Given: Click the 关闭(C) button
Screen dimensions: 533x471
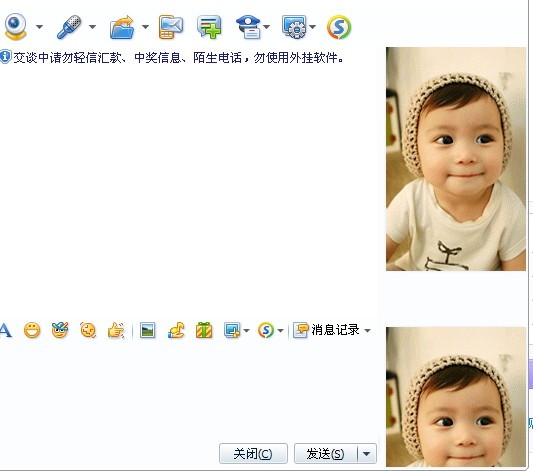Looking at the screenshot, I should (x=253, y=453).
